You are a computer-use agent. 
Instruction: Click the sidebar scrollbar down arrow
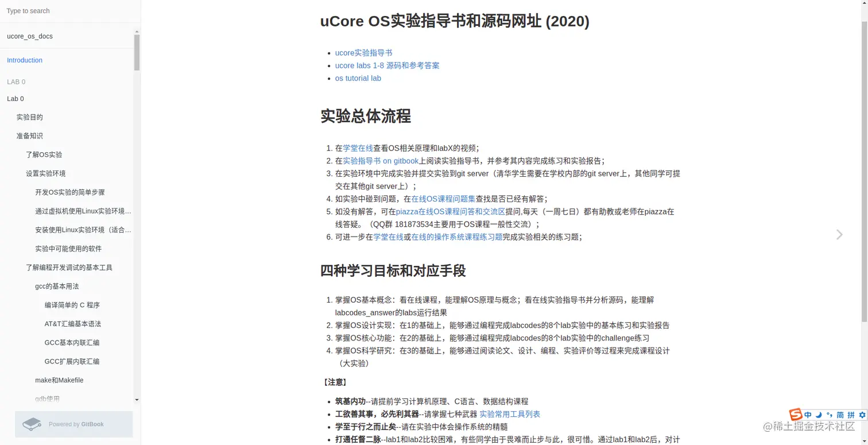tap(136, 400)
